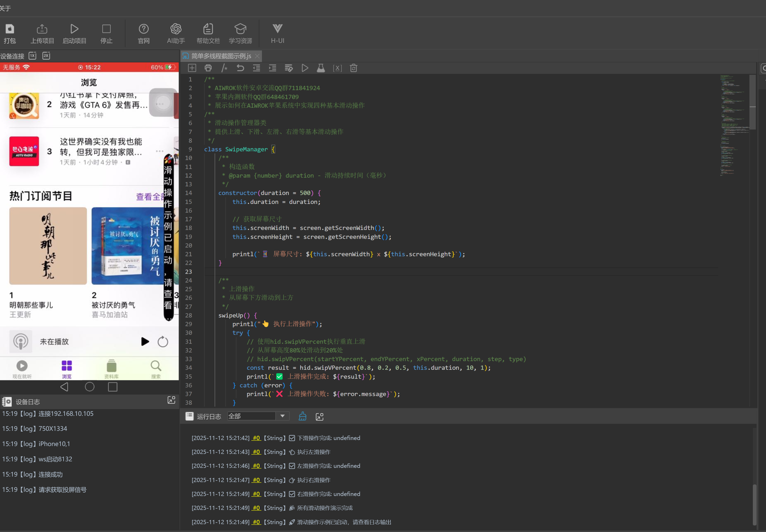Toggle 2X device screen scale

46,56
